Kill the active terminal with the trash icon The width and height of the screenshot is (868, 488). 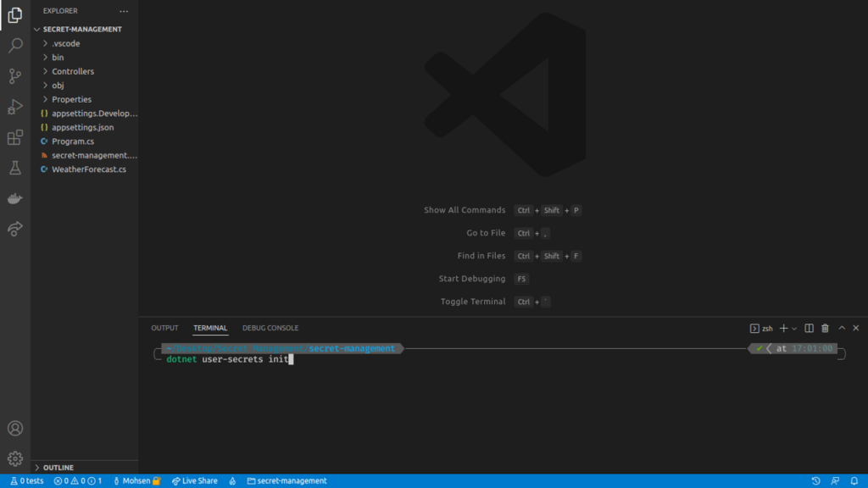[x=824, y=328]
